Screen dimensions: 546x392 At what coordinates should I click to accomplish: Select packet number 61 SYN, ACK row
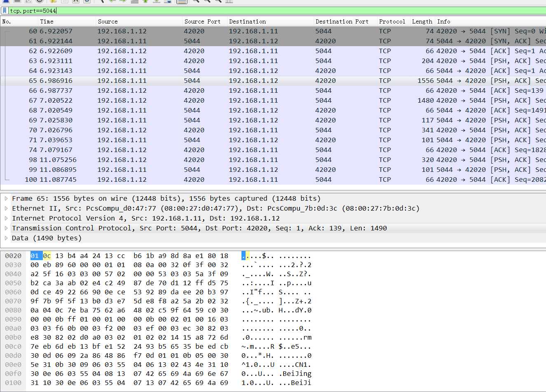pos(273,41)
